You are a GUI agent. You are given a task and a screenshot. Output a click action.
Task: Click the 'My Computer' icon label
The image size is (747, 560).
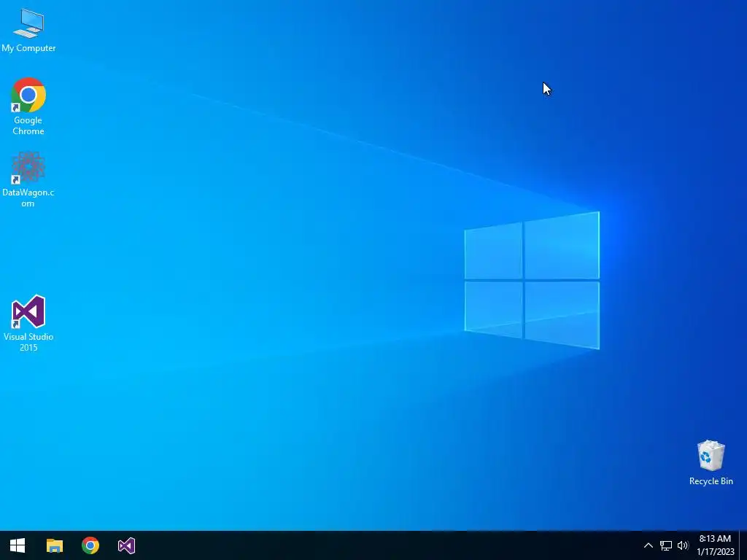28,48
